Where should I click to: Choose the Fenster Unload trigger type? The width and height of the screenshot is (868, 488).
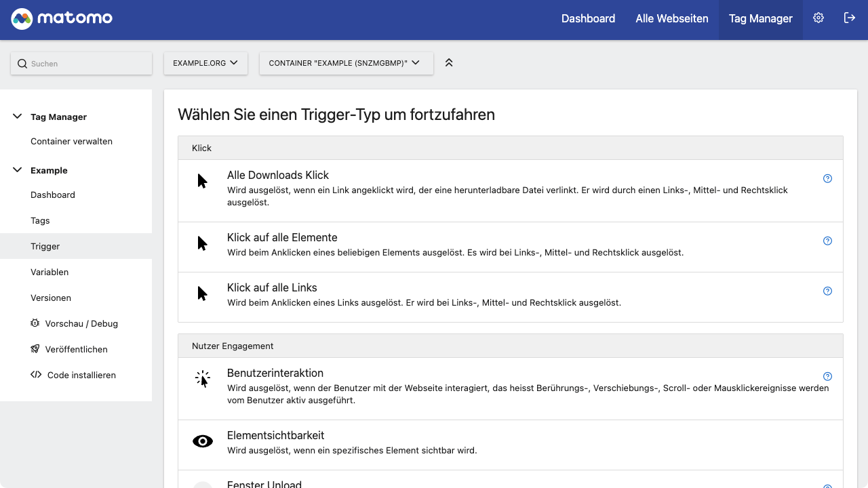(511, 480)
